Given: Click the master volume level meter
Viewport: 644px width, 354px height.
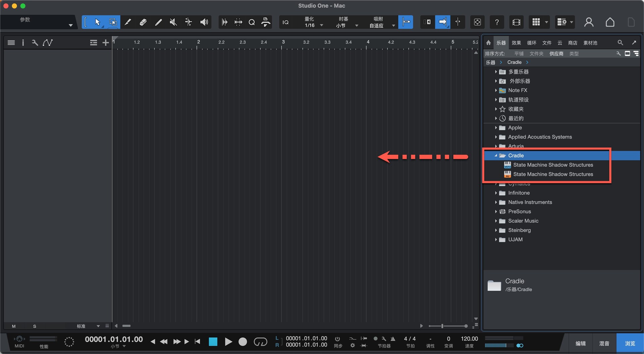Looking at the screenshot, I should tap(499, 346).
